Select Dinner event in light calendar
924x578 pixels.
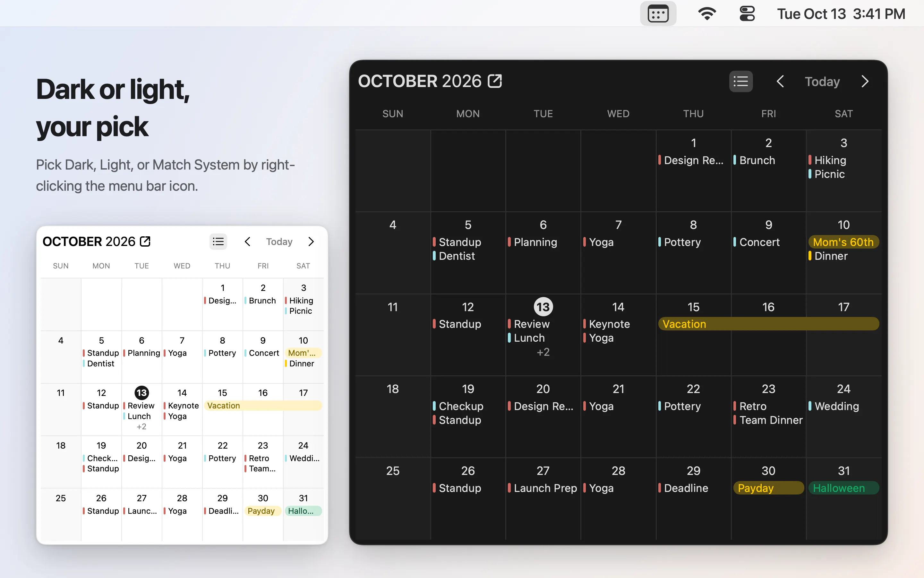299,363
